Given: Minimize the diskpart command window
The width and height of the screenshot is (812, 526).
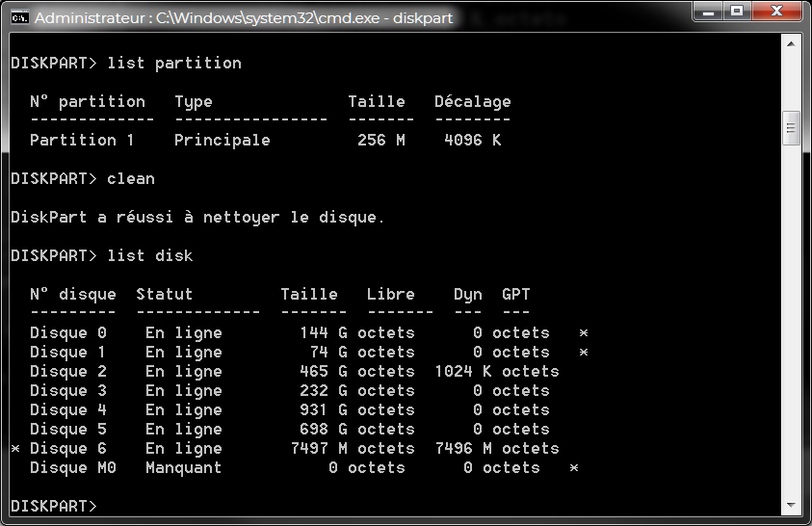Looking at the screenshot, I should point(711,13).
